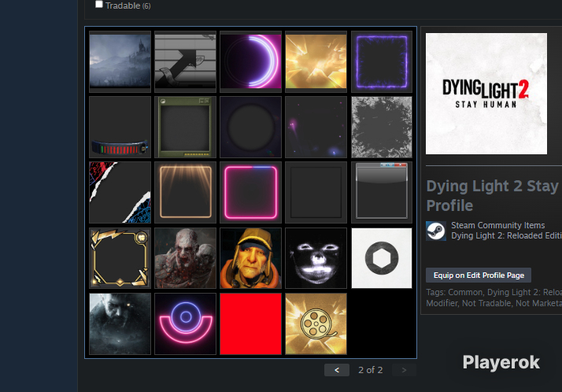Click the Tags: Common line
The image size is (562, 392).
click(x=494, y=292)
